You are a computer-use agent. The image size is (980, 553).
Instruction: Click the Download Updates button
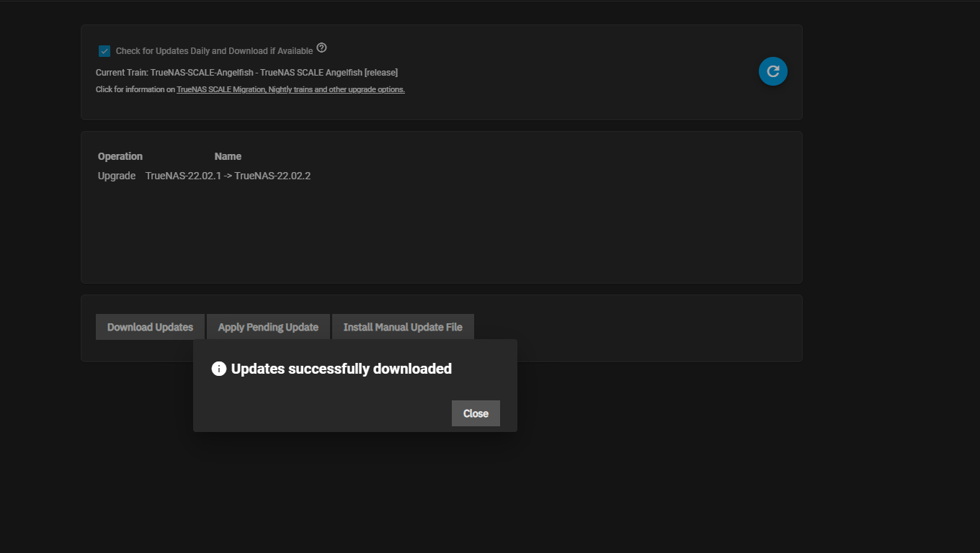150,327
